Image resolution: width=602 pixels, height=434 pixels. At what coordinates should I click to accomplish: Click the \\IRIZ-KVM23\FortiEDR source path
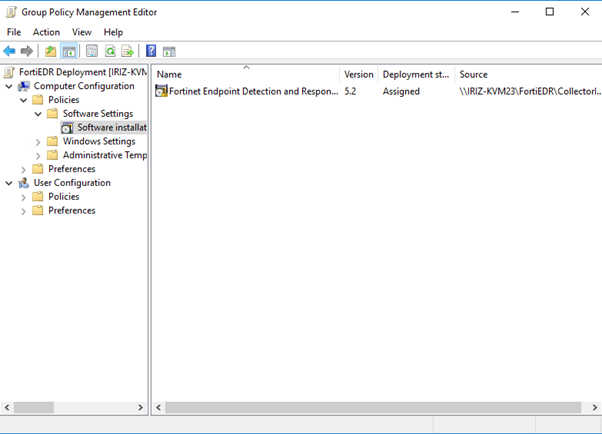coord(530,91)
